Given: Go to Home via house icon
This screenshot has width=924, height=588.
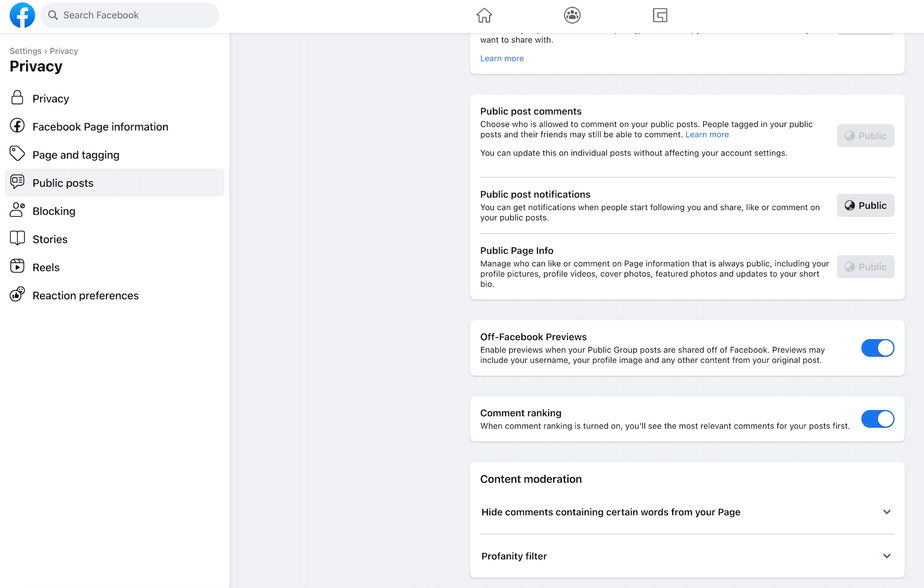Looking at the screenshot, I should pos(484,15).
